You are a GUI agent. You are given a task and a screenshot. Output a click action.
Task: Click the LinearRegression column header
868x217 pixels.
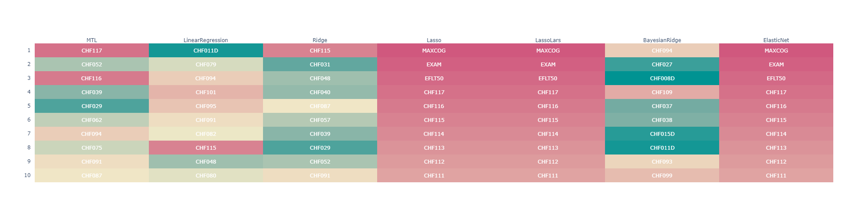coord(206,40)
